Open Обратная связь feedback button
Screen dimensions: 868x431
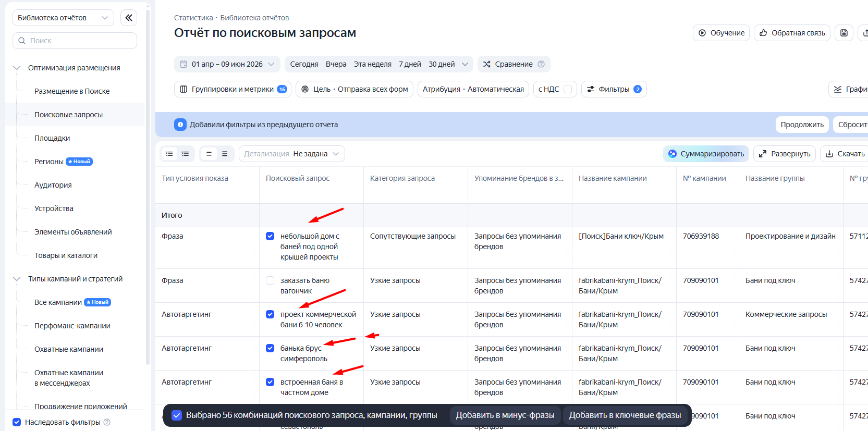pyautogui.click(x=792, y=33)
